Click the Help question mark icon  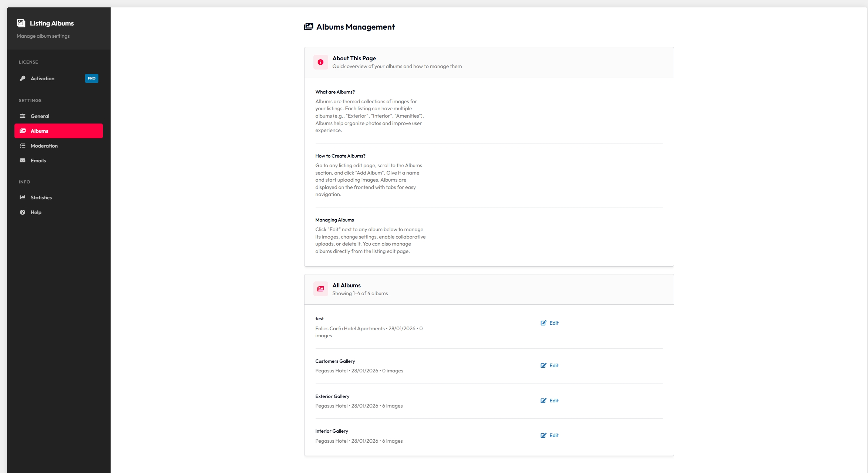22,212
